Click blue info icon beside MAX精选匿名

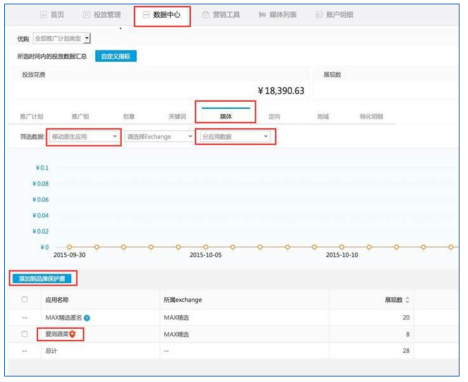tap(87, 318)
